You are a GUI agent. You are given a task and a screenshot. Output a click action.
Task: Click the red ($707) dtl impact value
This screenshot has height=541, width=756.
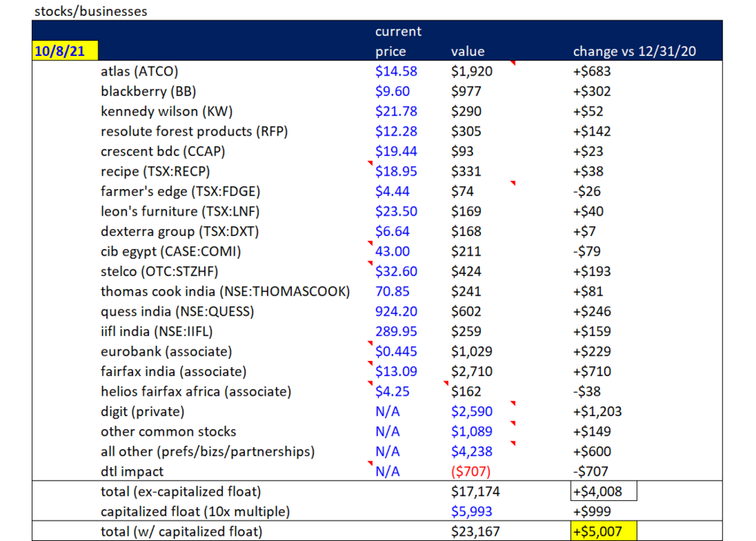coord(470,471)
